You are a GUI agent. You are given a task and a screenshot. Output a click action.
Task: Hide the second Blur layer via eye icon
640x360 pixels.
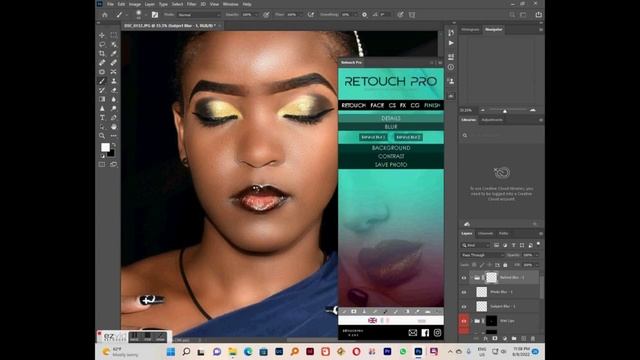(x=464, y=292)
